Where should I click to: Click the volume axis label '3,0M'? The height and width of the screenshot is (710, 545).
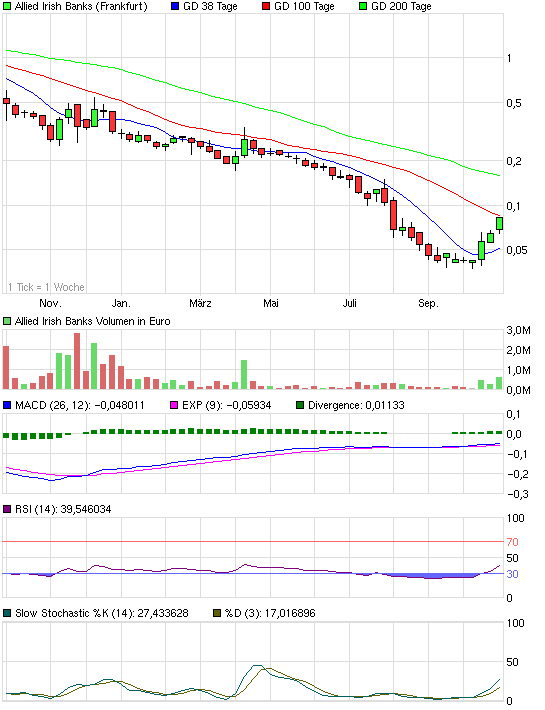(x=518, y=330)
